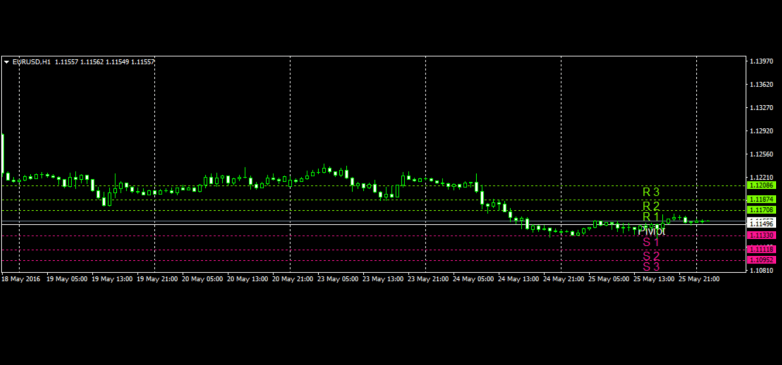Select the R 1 resistance label

pos(651,217)
